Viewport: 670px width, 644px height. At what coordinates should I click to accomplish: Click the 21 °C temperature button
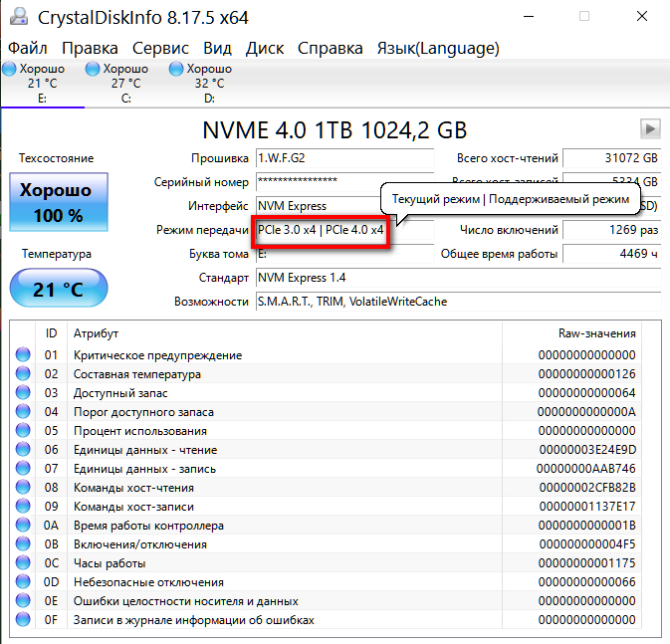(59, 288)
